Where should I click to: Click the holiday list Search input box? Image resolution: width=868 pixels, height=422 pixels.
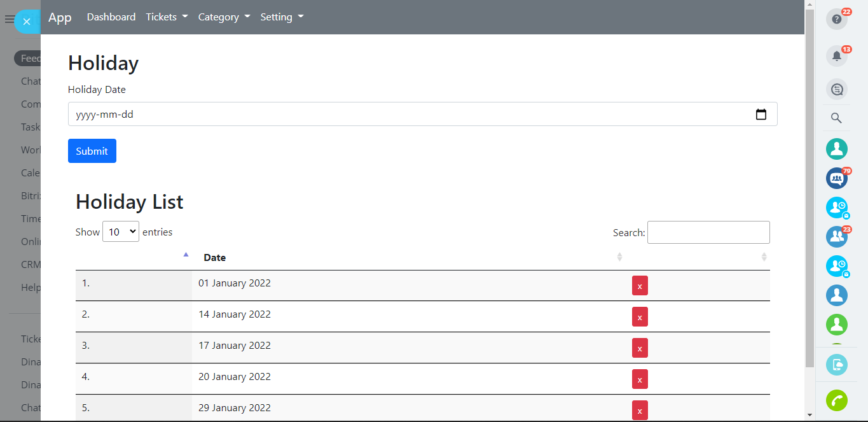[708, 232]
